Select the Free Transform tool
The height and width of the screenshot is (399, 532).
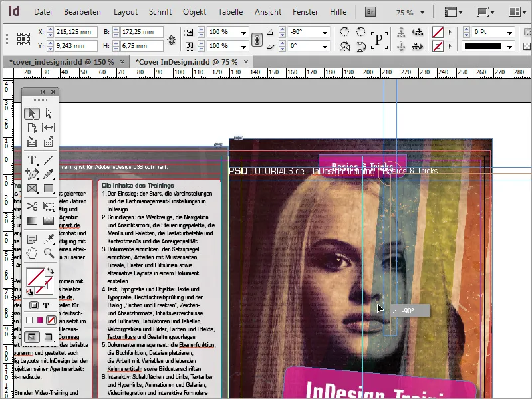tap(49, 206)
